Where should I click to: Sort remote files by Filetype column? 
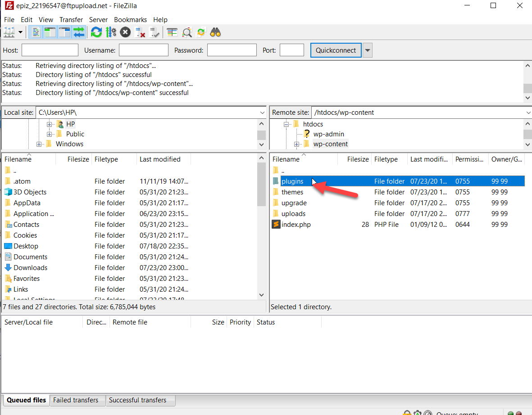390,159
